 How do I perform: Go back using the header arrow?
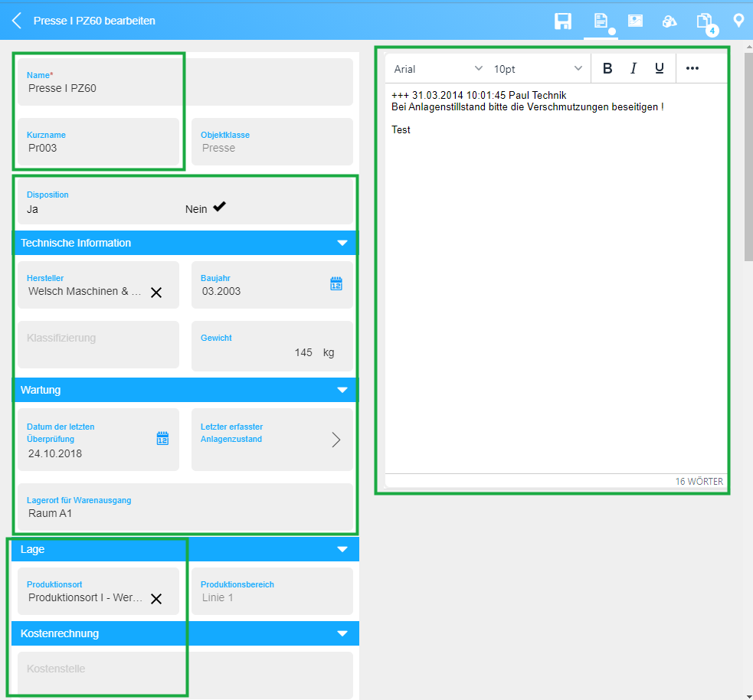click(x=17, y=21)
